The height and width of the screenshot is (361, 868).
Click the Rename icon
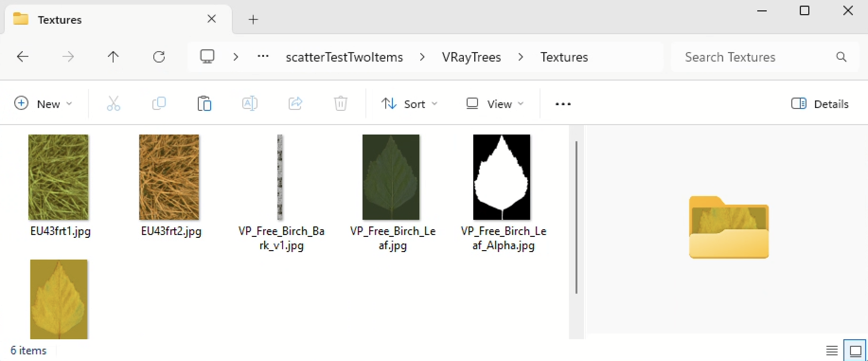pyautogui.click(x=249, y=103)
